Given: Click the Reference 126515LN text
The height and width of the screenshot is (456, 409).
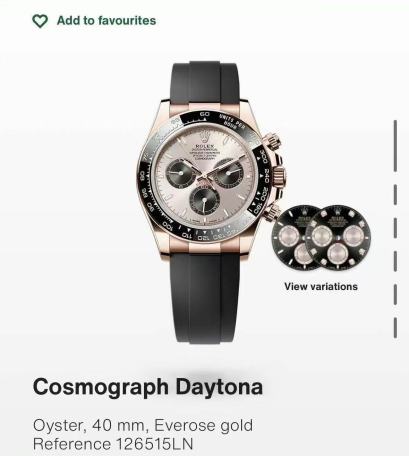Looking at the screenshot, I should pyautogui.click(x=113, y=444).
